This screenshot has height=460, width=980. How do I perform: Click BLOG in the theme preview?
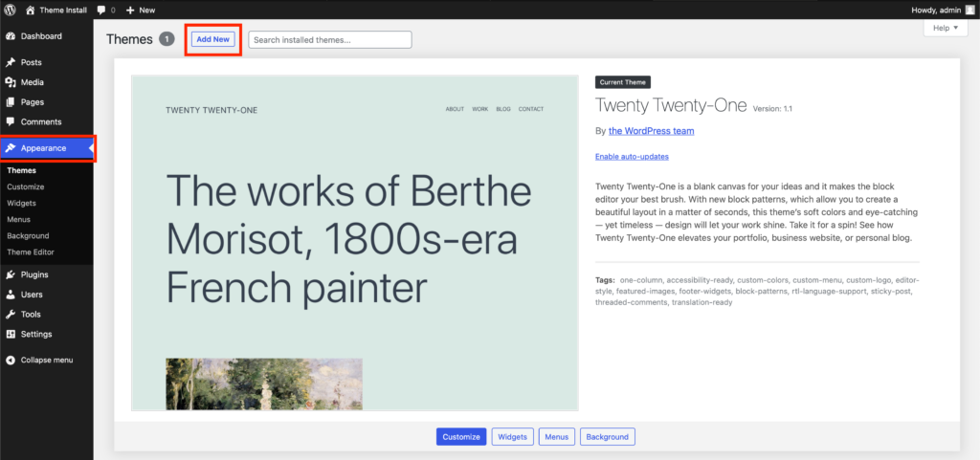(x=503, y=109)
